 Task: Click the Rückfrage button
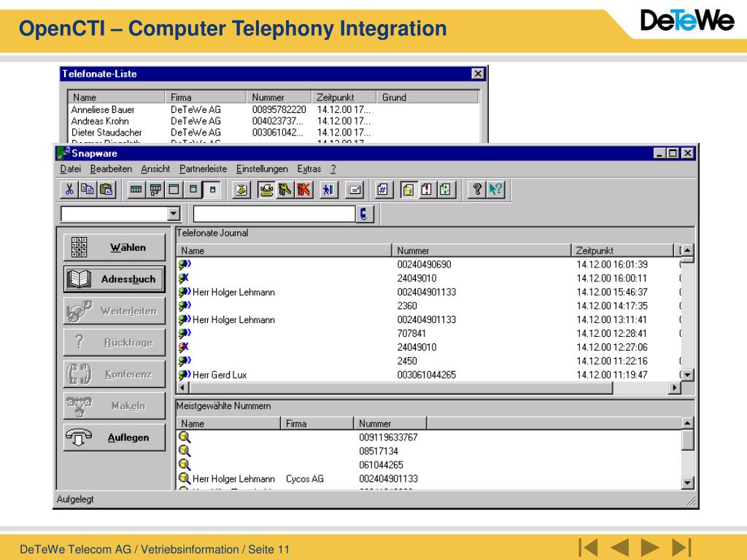tap(115, 343)
